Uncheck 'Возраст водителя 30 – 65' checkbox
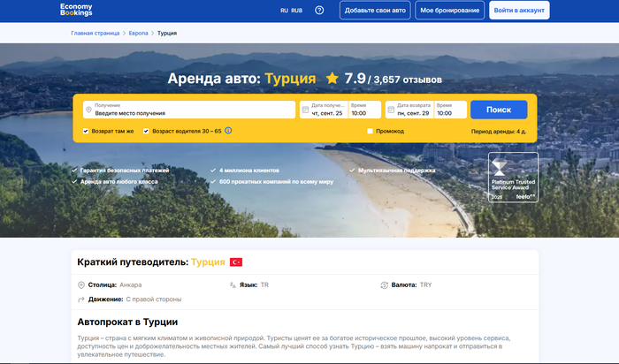This screenshot has height=364, width=619. click(147, 131)
